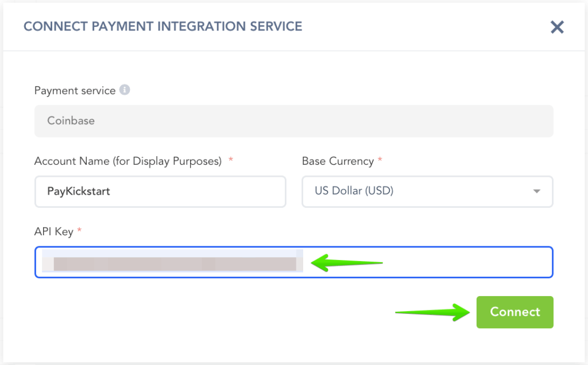This screenshot has width=588, height=365.
Task: Focus the Account Name input field
Action: coord(160,192)
